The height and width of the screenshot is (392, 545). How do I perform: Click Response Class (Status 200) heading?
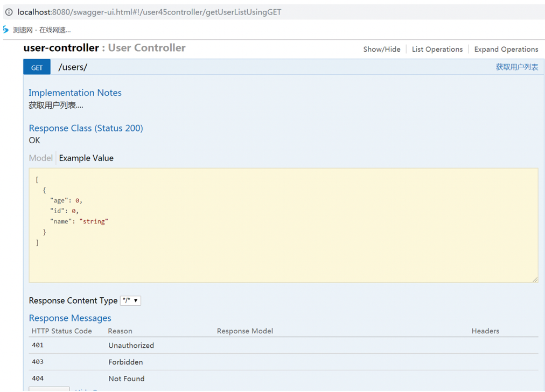coord(86,128)
